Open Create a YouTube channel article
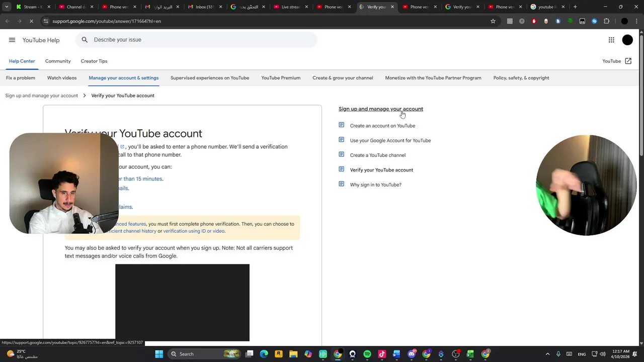This screenshot has width=644, height=362. point(378,155)
